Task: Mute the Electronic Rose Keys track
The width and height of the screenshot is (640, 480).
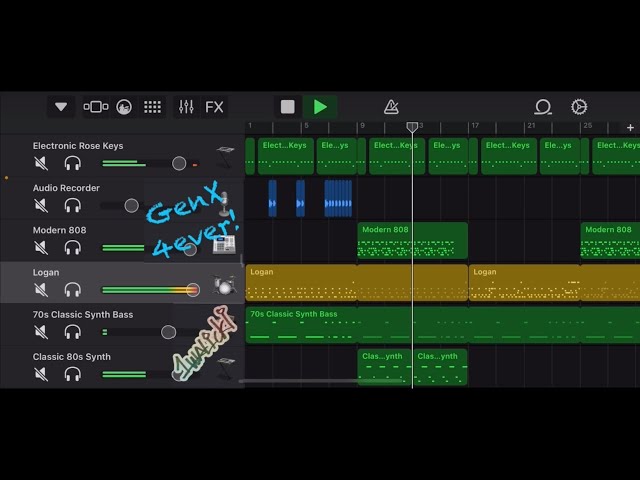Action: (x=41, y=164)
